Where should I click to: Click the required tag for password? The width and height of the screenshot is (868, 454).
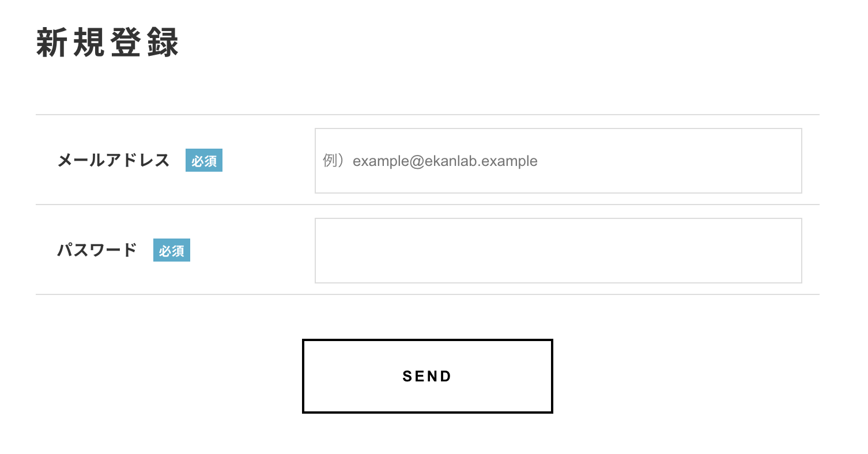(x=171, y=251)
